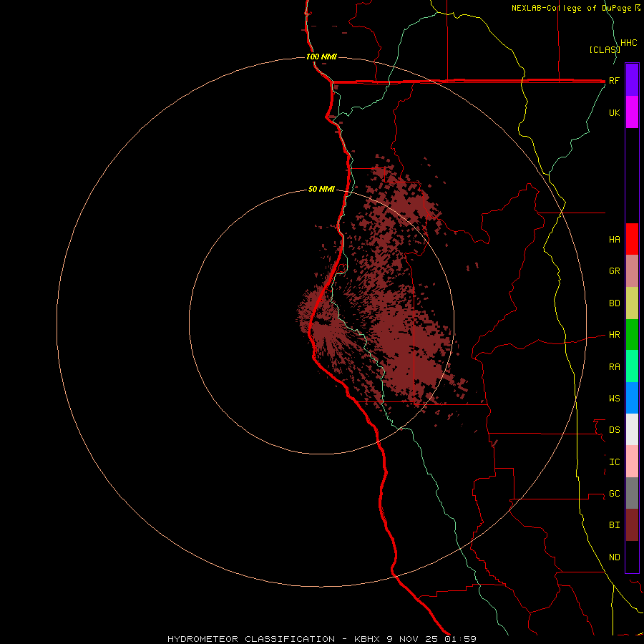Click the purple RF legend color swatch
The height and width of the screenshot is (644, 644).
click(632, 80)
